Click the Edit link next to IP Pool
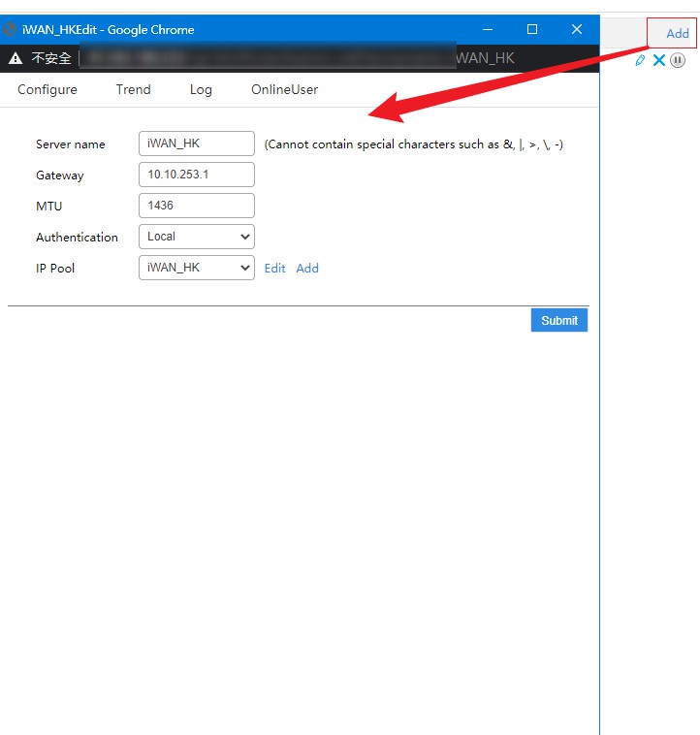Viewport: 700px width, 735px height. click(275, 269)
